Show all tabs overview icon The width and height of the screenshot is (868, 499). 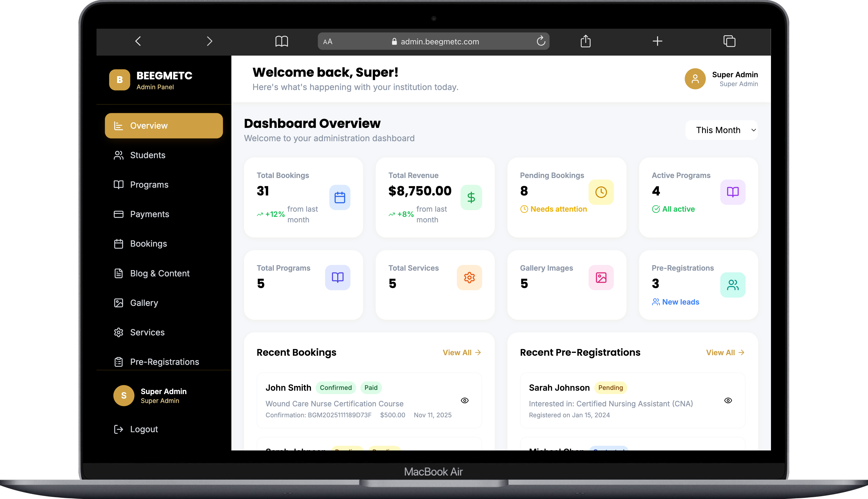pyautogui.click(x=729, y=41)
